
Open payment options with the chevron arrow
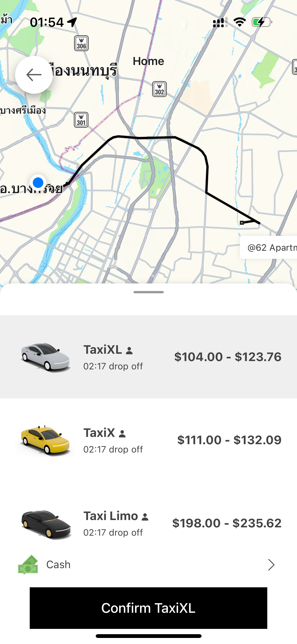(271, 565)
